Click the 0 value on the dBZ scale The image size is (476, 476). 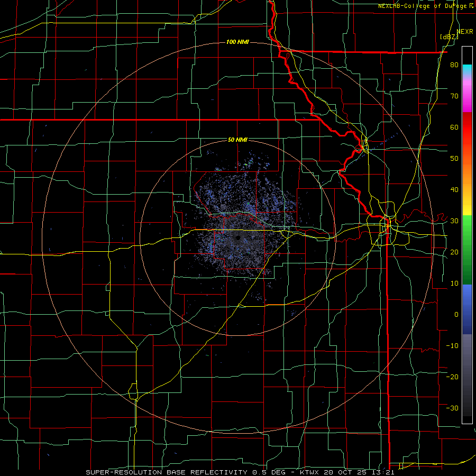(x=456, y=315)
